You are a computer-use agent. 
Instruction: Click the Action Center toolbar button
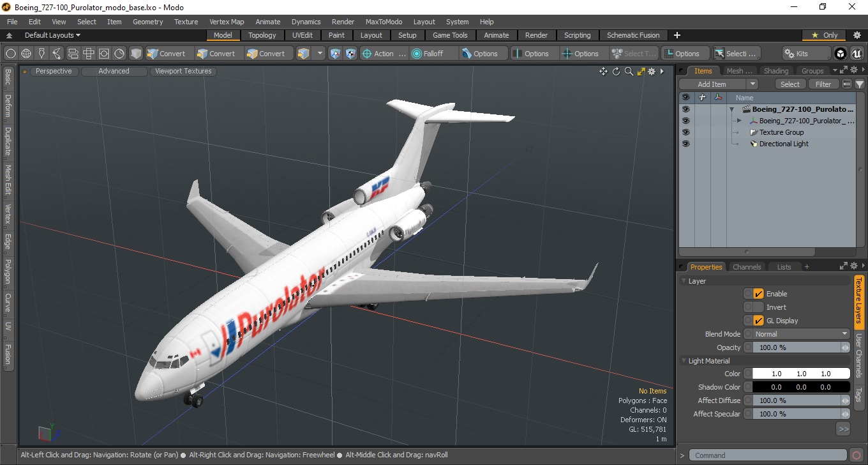tap(384, 54)
